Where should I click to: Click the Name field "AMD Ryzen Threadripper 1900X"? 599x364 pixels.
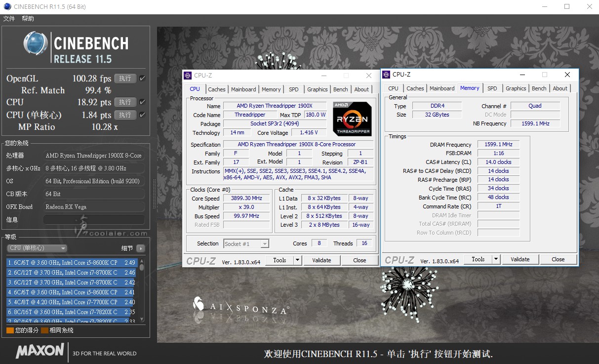[x=275, y=106]
